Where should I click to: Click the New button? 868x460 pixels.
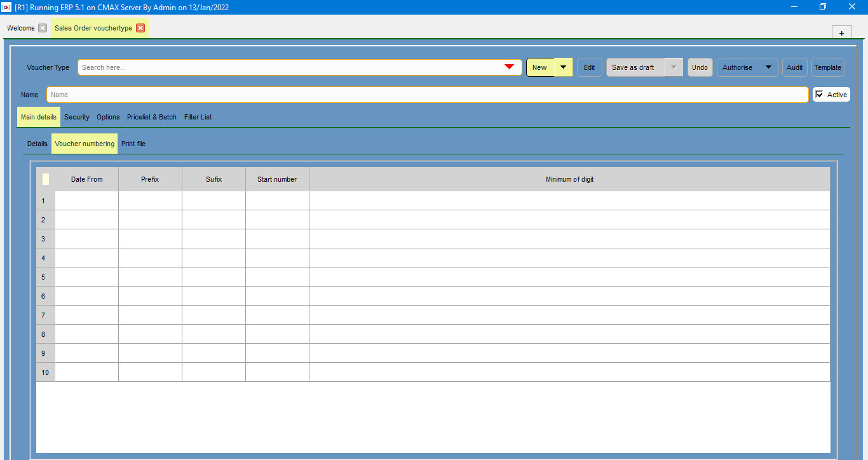(540, 67)
